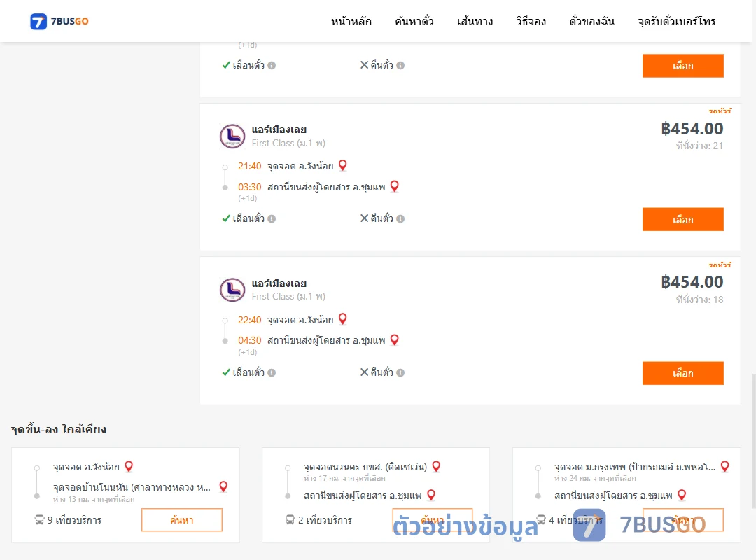Open map pin next to 03:30 arrival station

coord(394,186)
